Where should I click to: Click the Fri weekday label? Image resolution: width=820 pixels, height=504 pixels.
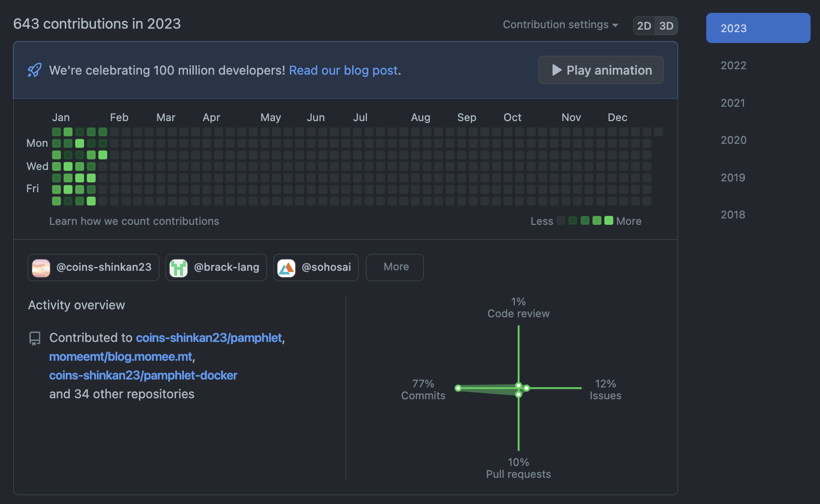pos(33,188)
